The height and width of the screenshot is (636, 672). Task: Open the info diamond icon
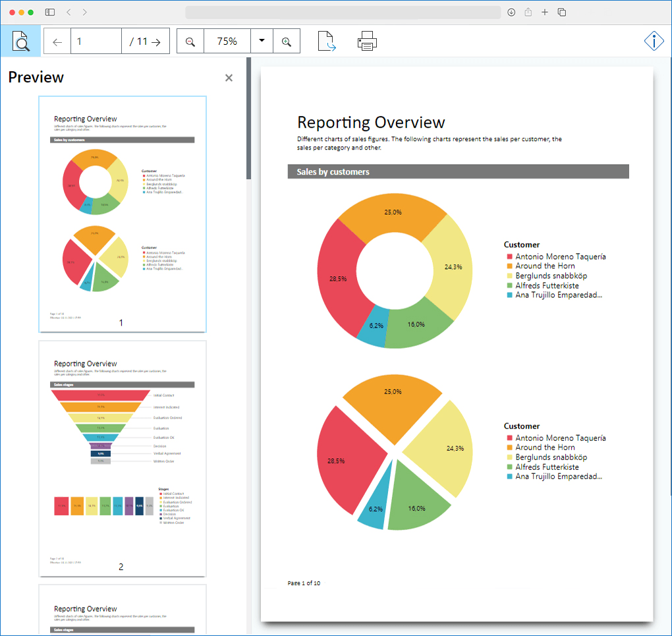tap(654, 41)
